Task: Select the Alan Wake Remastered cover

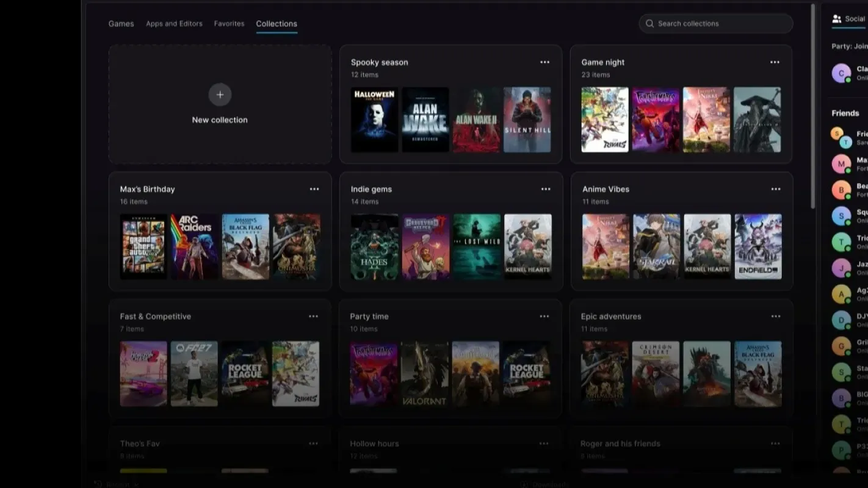Action: [425, 120]
